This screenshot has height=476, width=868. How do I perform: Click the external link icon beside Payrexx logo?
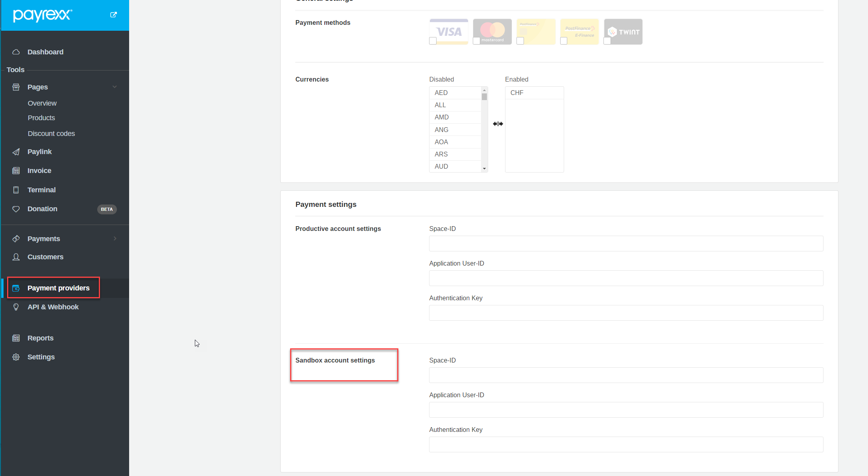point(113,15)
